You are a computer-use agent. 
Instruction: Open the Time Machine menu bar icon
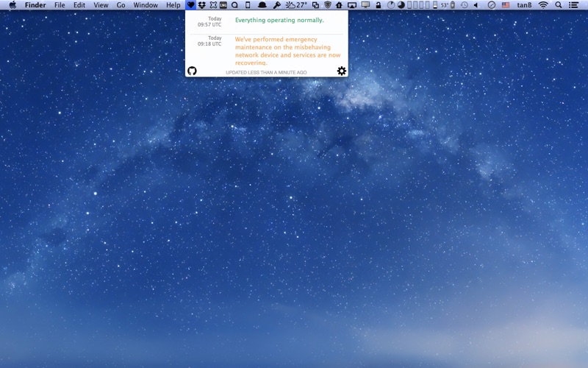coord(465,5)
